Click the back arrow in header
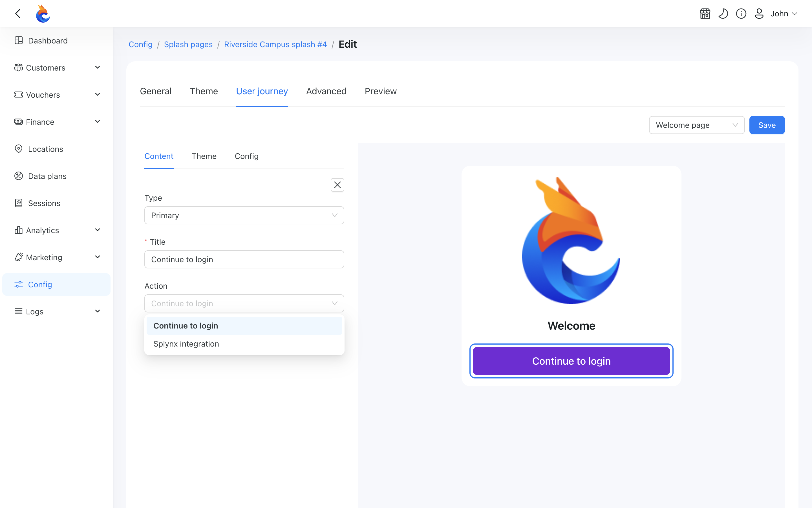Image resolution: width=812 pixels, height=508 pixels. tap(18, 14)
